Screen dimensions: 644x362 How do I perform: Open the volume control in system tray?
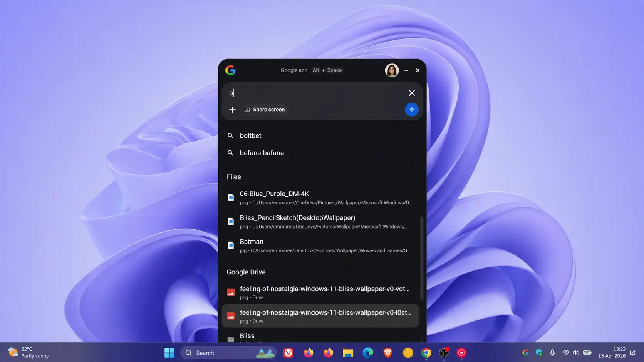click(575, 353)
